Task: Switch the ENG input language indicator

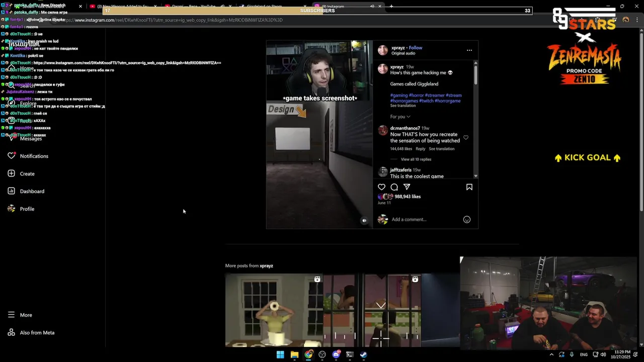Action: point(584,354)
